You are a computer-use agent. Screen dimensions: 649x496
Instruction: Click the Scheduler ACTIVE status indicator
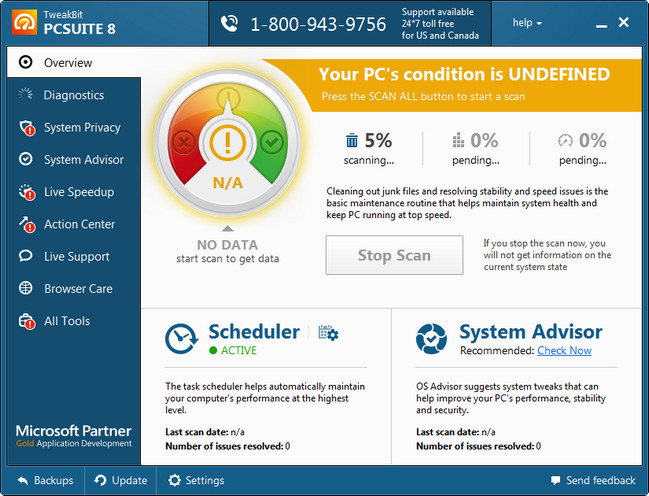click(233, 350)
